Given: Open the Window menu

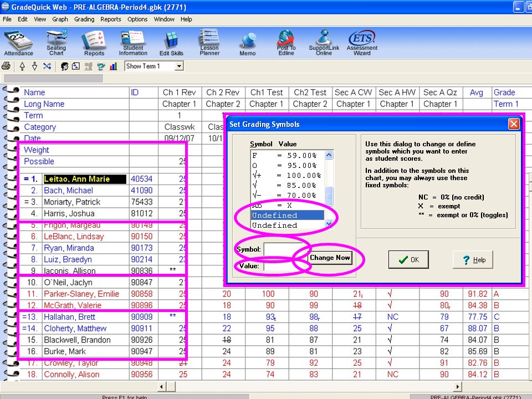Looking at the screenshot, I should [164, 19].
